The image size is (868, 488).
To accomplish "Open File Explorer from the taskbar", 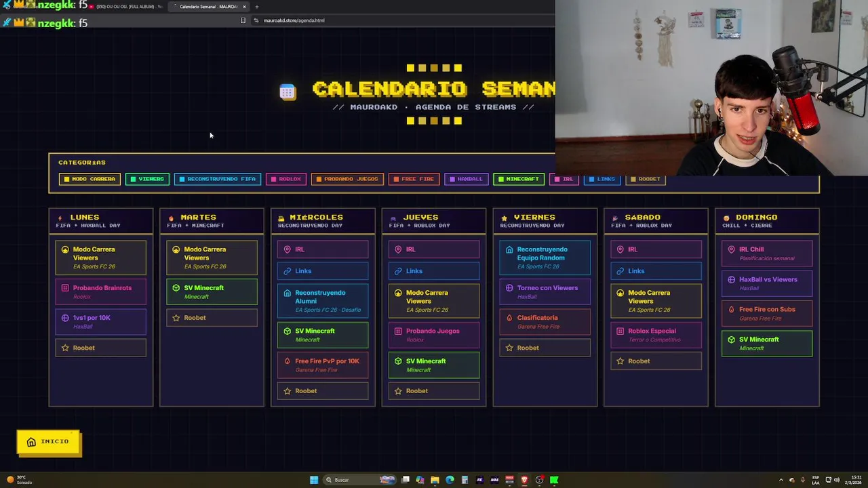I will (x=435, y=480).
